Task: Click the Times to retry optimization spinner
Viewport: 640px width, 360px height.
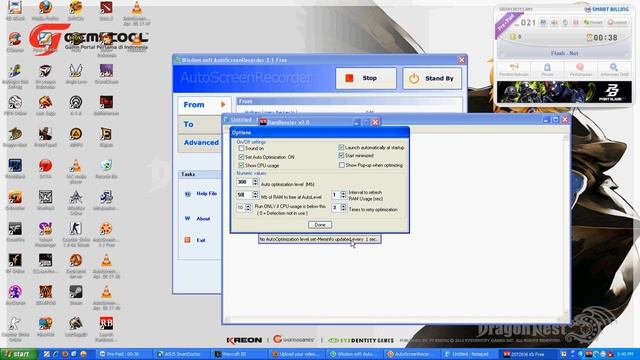Action: coord(343,208)
